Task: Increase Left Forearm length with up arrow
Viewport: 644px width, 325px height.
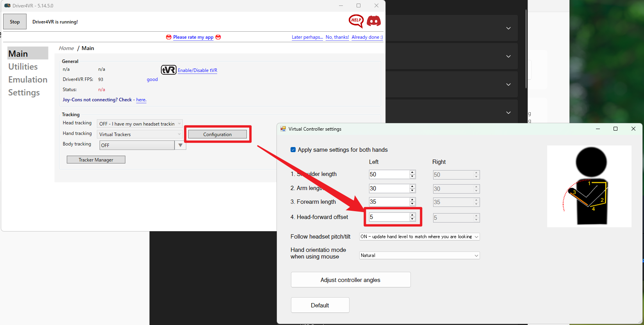Action: tap(412, 200)
